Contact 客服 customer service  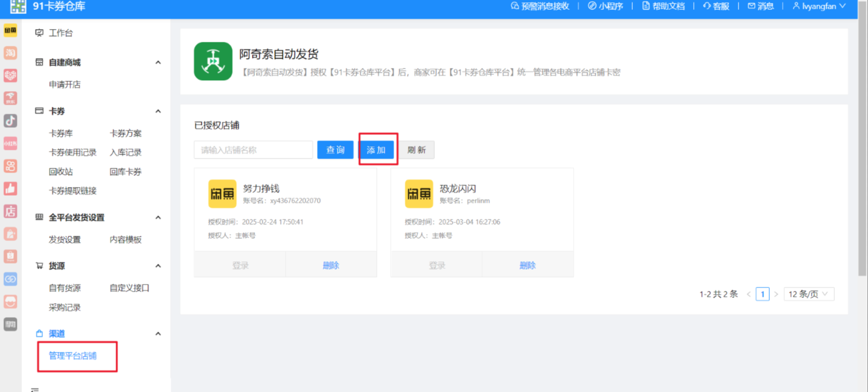click(x=716, y=6)
